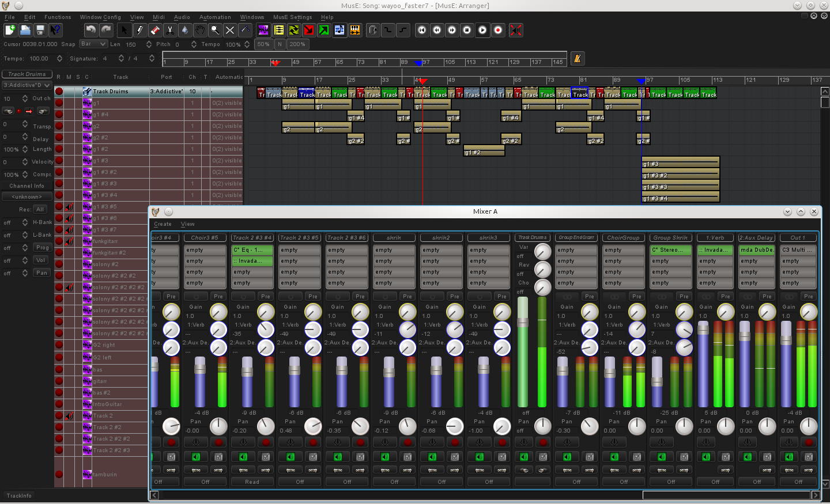830x504 pixels.
Task: Open the Automation menu
Action: pos(215,17)
